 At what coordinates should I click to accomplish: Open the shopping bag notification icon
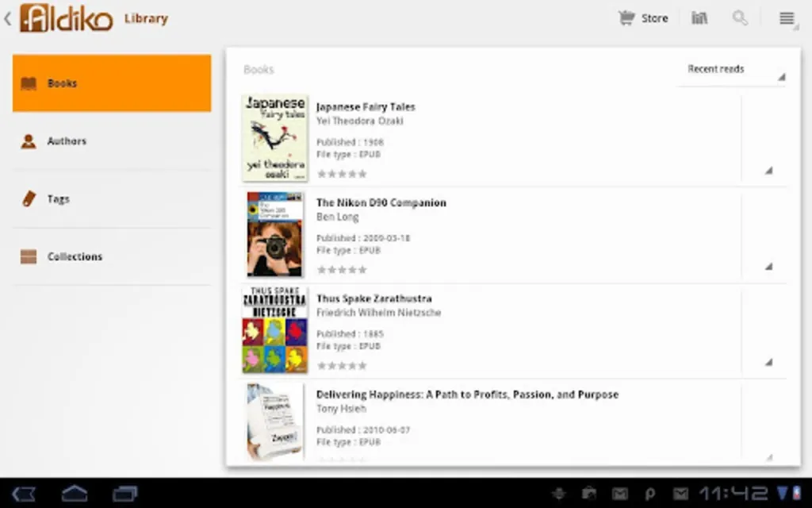click(x=589, y=494)
